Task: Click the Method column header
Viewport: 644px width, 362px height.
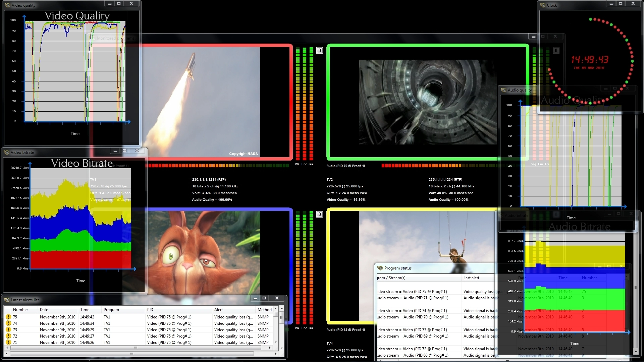Action: point(264,310)
